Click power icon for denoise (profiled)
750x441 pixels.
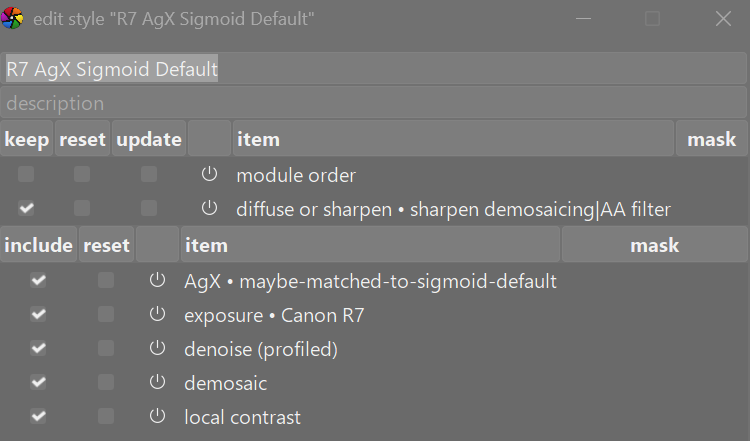click(x=157, y=349)
